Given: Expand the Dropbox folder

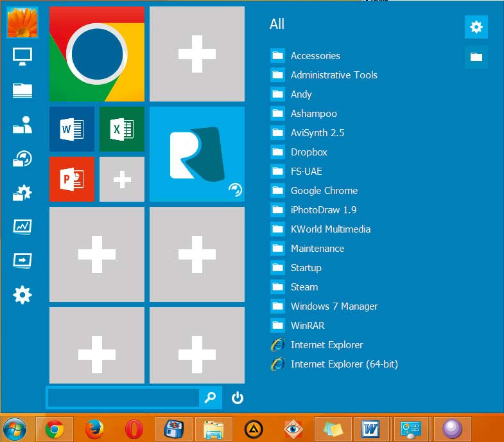Looking at the screenshot, I should (299, 152).
